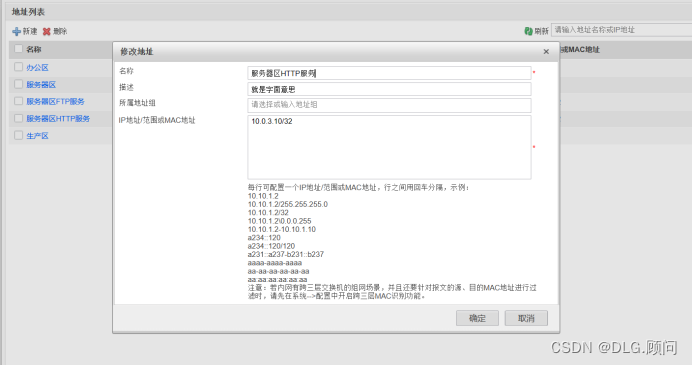Focus the 名称 input field
Screen dimensions: 692x365
click(389, 73)
